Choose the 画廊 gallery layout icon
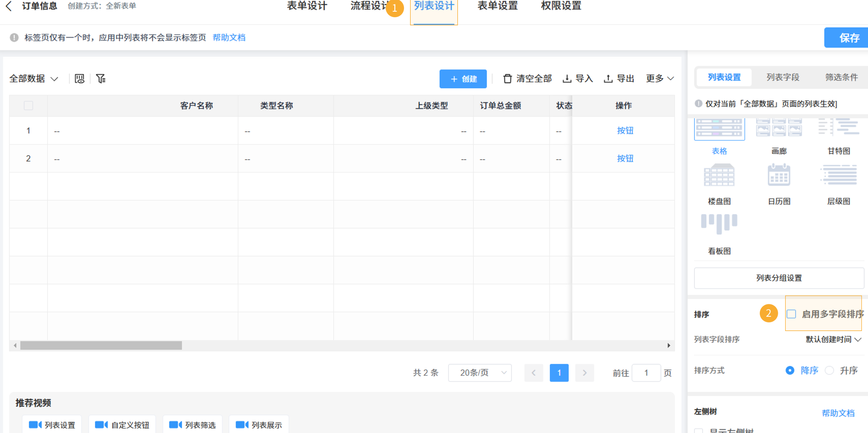The height and width of the screenshot is (433, 868). coord(779,127)
